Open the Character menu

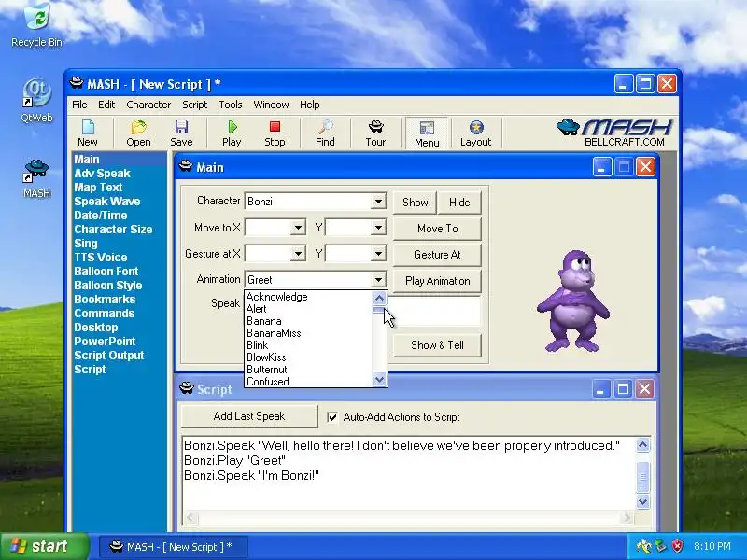point(148,105)
